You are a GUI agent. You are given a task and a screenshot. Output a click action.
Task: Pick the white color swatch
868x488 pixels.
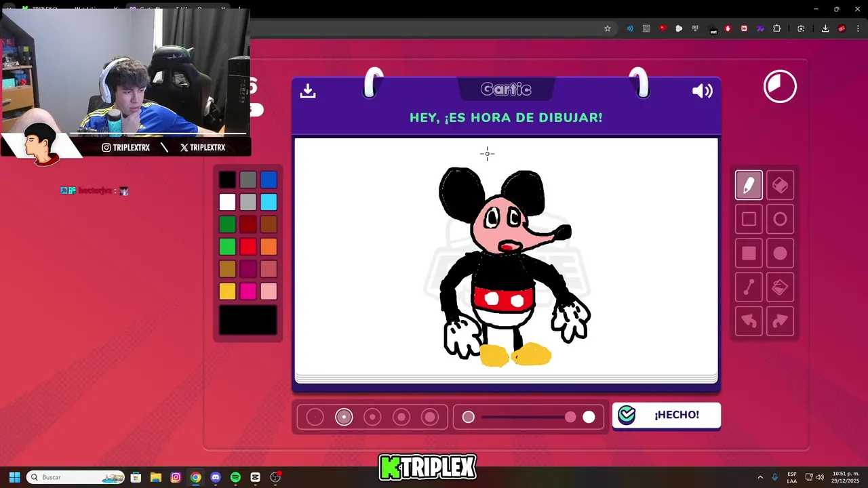[227, 202]
